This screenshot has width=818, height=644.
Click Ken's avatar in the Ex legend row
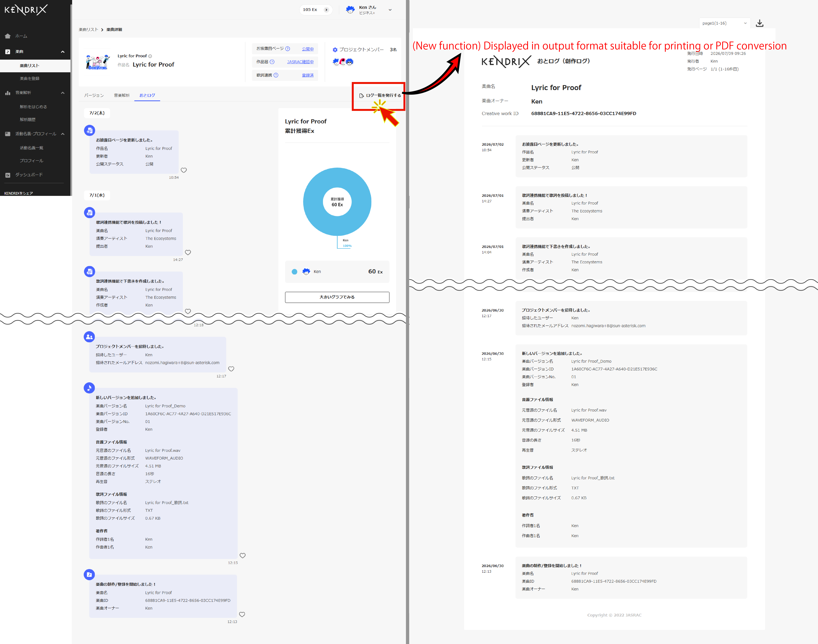click(306, 271)
